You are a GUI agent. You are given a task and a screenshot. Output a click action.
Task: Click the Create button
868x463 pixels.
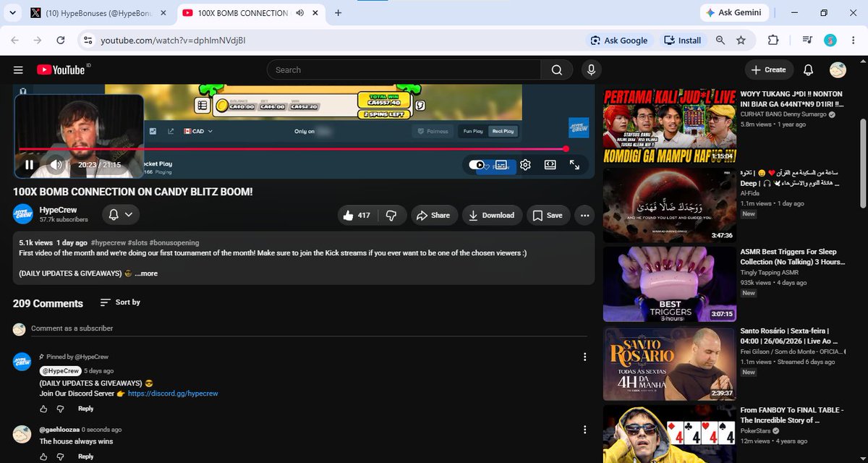point(769,69)
